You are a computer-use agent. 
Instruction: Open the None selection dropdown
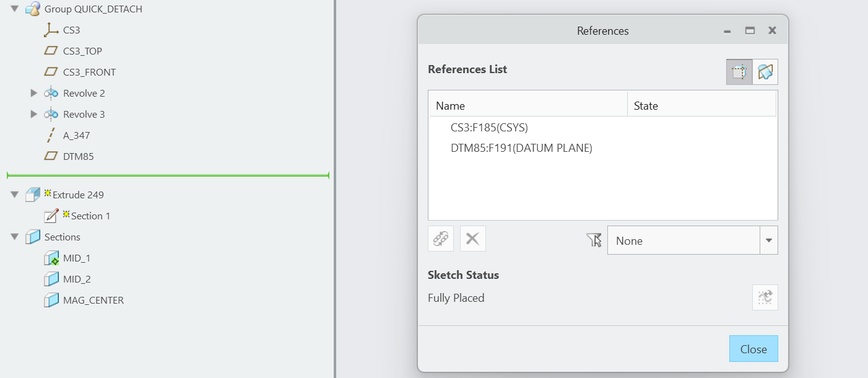pyautogui.click(x=768, y=240)
